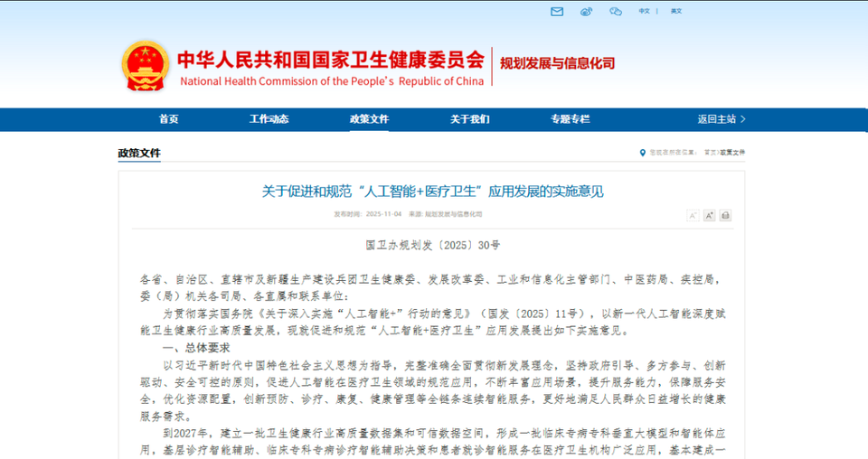This screenshot has height=459, width=868.
Task: Switch language to 英文
Action: point(676,11)
